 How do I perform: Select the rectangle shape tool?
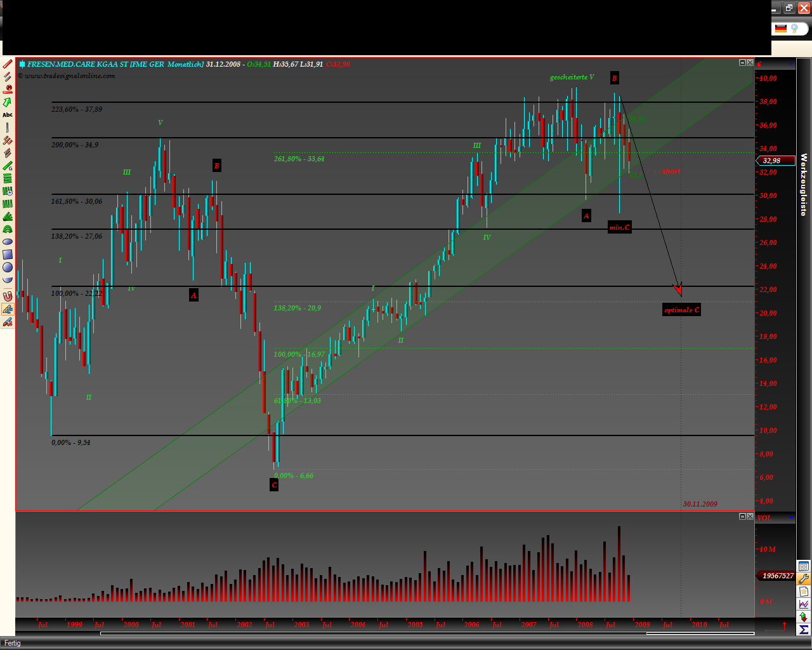tap(8, 255)
